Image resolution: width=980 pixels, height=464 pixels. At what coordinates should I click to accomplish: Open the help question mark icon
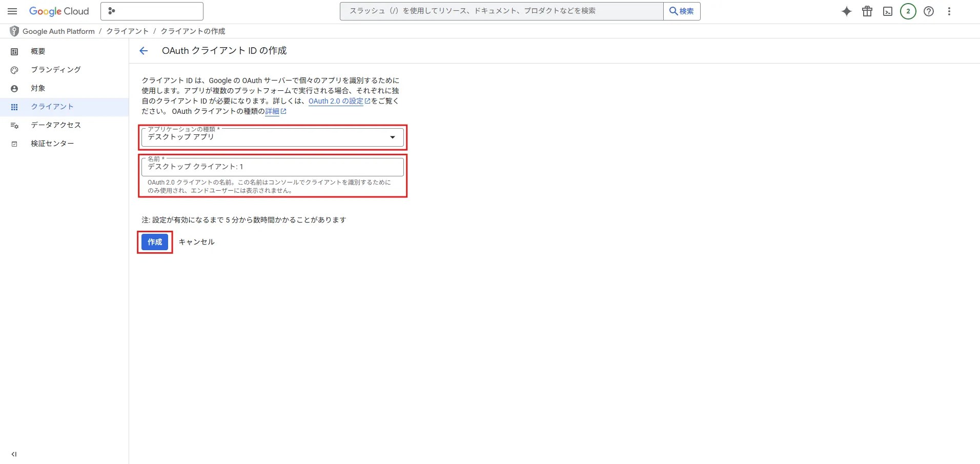tap(929, 11)
